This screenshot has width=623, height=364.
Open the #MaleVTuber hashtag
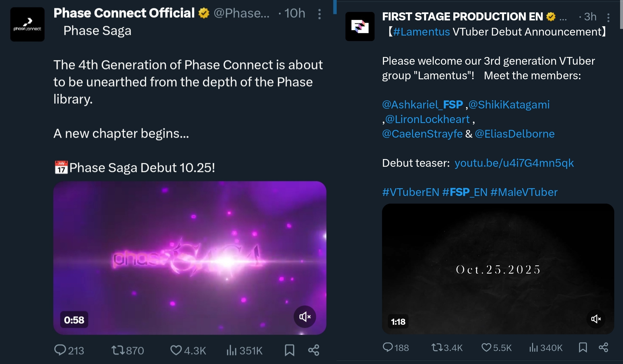tap(524, 192)
